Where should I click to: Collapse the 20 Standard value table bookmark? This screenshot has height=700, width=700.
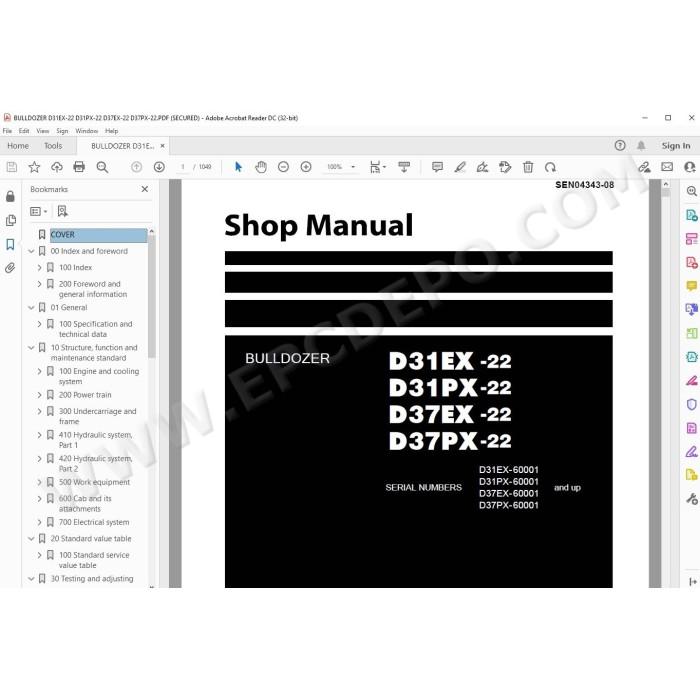click(31, 539)
